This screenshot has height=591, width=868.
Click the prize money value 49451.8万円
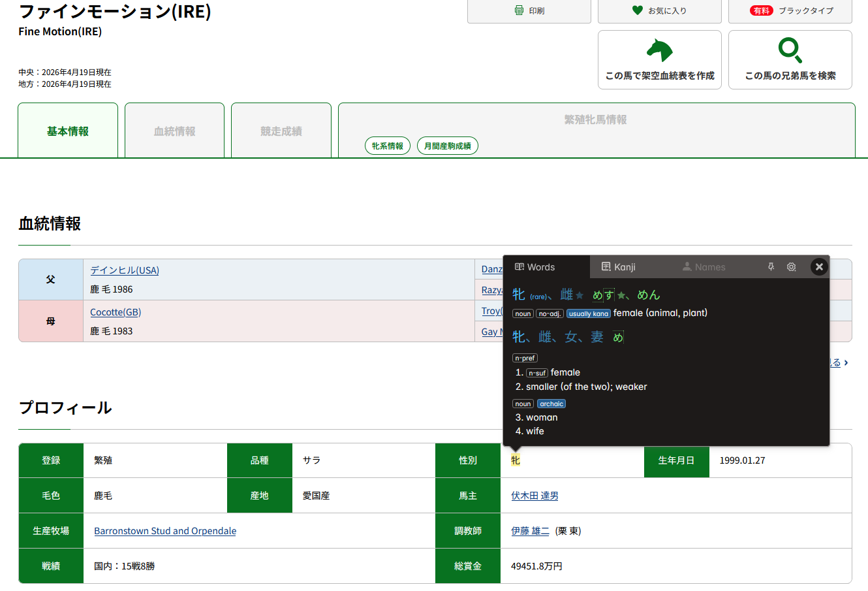pos(536,566)
